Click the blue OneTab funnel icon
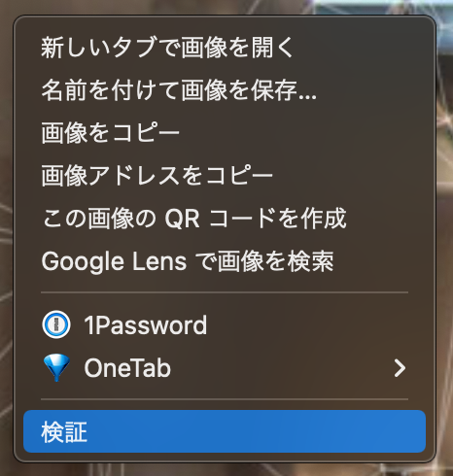 56,368
